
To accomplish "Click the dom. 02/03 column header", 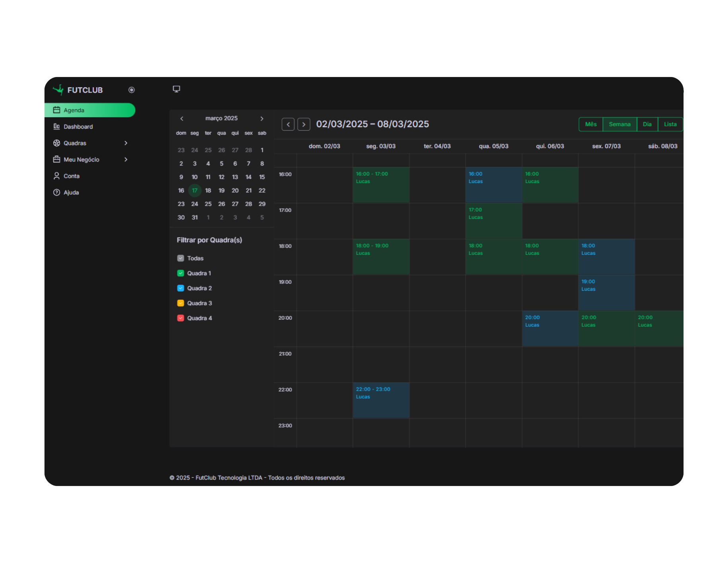I will tap(325, 146).
